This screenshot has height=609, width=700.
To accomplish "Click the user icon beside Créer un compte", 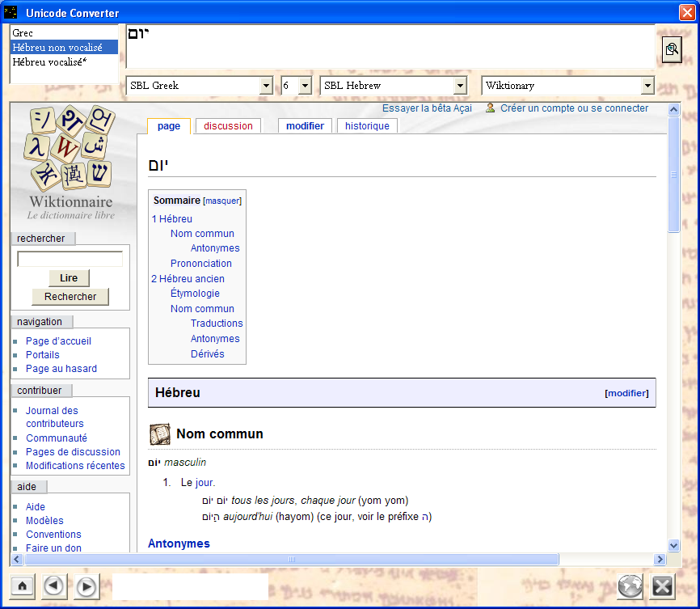I will click(490, 108).
